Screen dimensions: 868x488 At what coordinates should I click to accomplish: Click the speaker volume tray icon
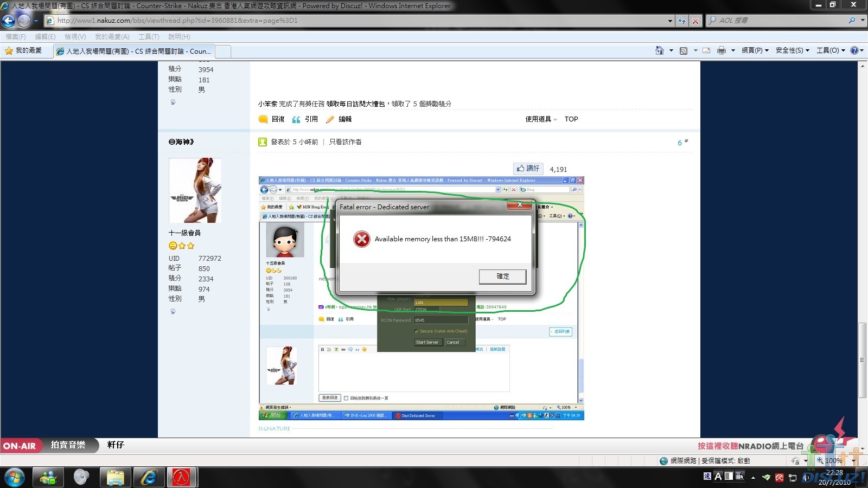tap(806, 477)
